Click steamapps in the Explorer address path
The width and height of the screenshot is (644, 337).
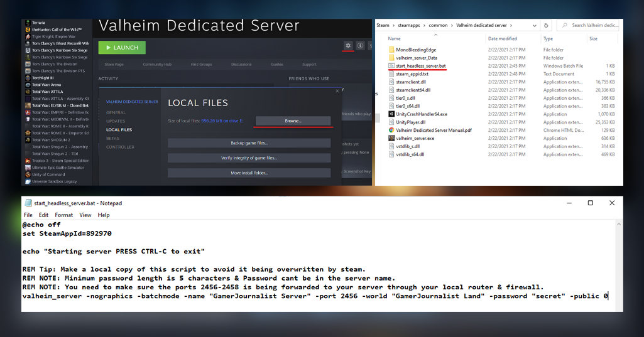coord(408,26)
